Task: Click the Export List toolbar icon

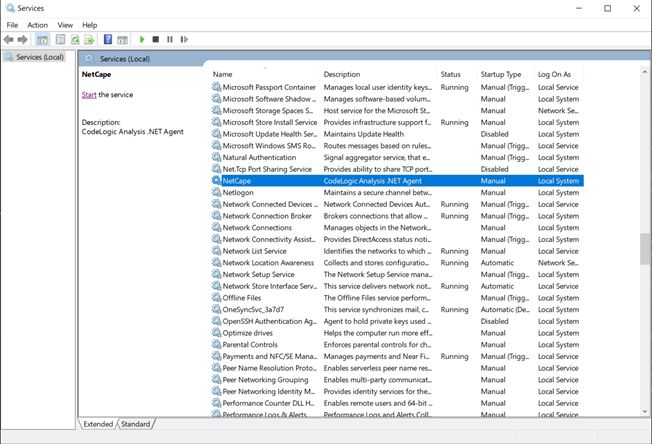Action: click(x=89, y=39)
